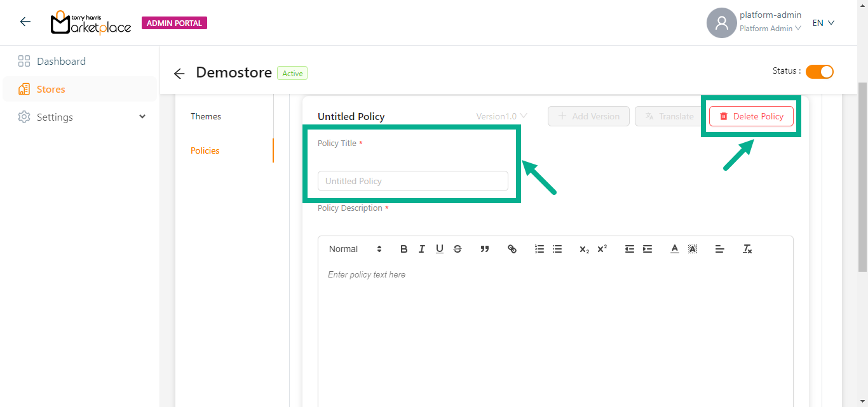Clear formatting with the Tx icon
Screen dimensions: 868x407
tap(747, 249)
